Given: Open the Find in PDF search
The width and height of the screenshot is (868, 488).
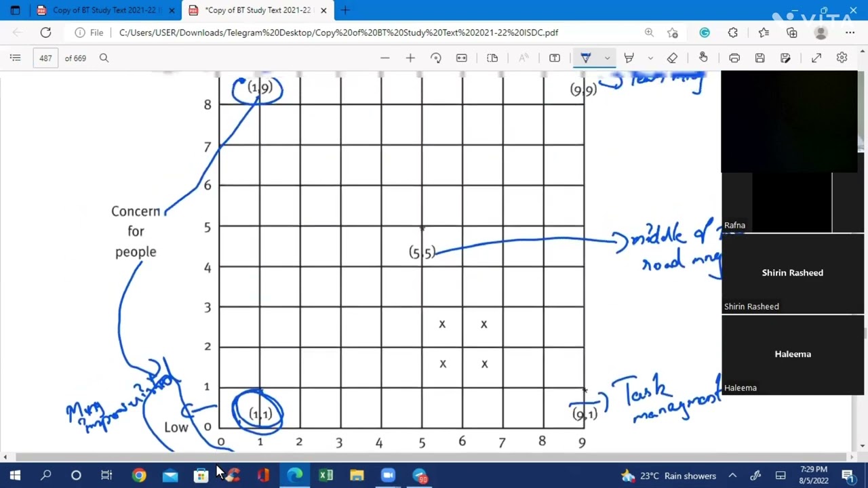Looking at the screenshot, I should 104,58.
